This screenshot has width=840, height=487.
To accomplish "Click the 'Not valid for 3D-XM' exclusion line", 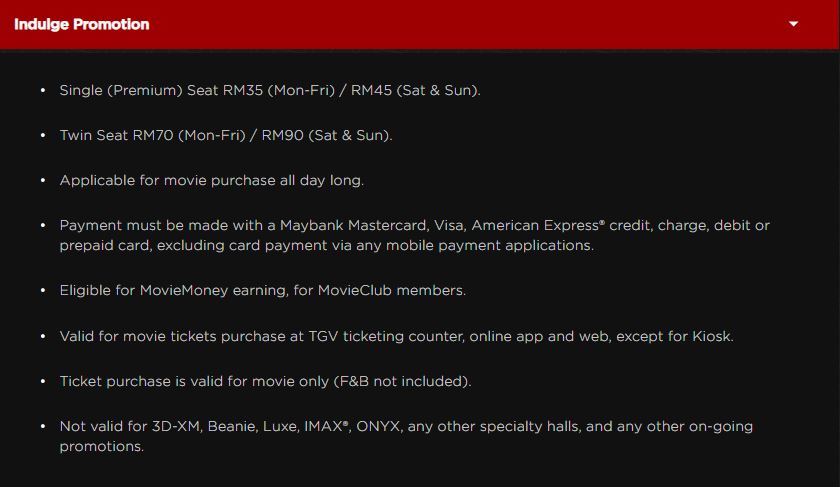I will (x=406, y=427).
